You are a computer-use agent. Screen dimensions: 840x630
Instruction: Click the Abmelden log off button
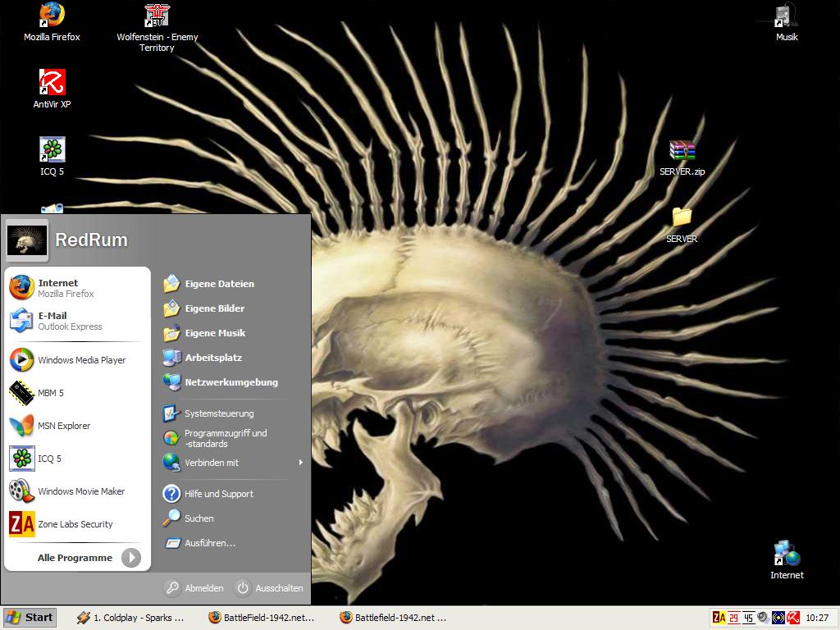pos(195,588)
